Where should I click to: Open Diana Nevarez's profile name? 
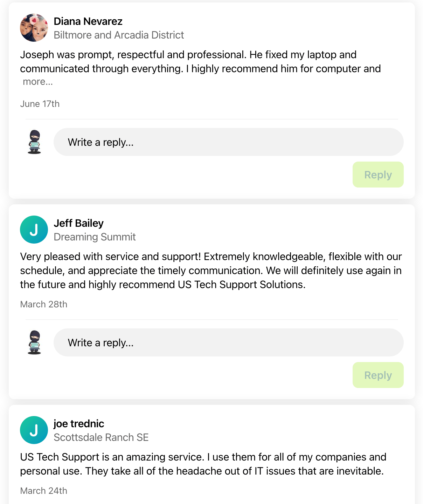pyautogui.click(x=88, y=21)
